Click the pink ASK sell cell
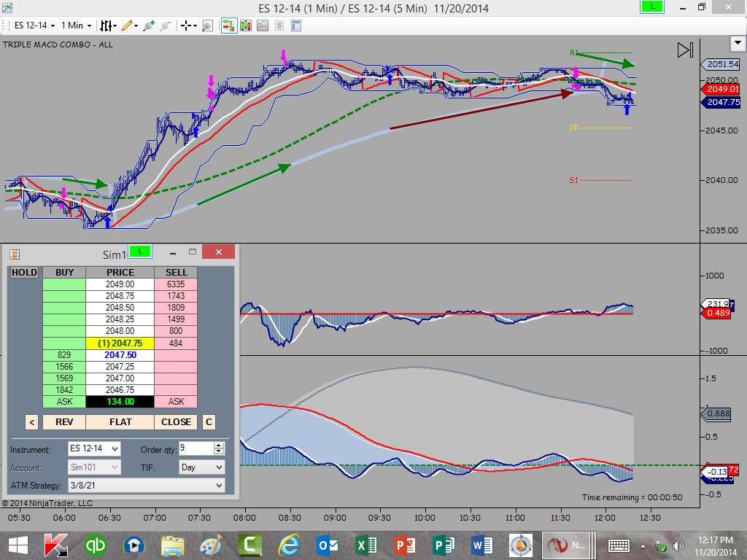 pyautogui.click(x=176, y=402)
